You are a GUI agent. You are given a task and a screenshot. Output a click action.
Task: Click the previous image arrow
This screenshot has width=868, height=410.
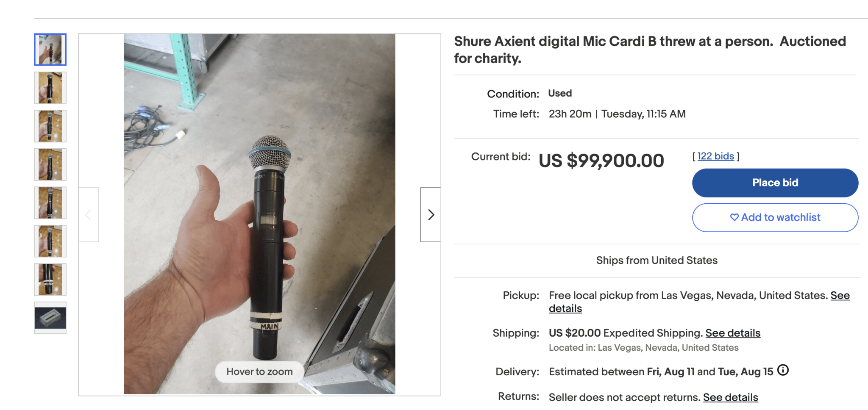(x=89, y=215)
